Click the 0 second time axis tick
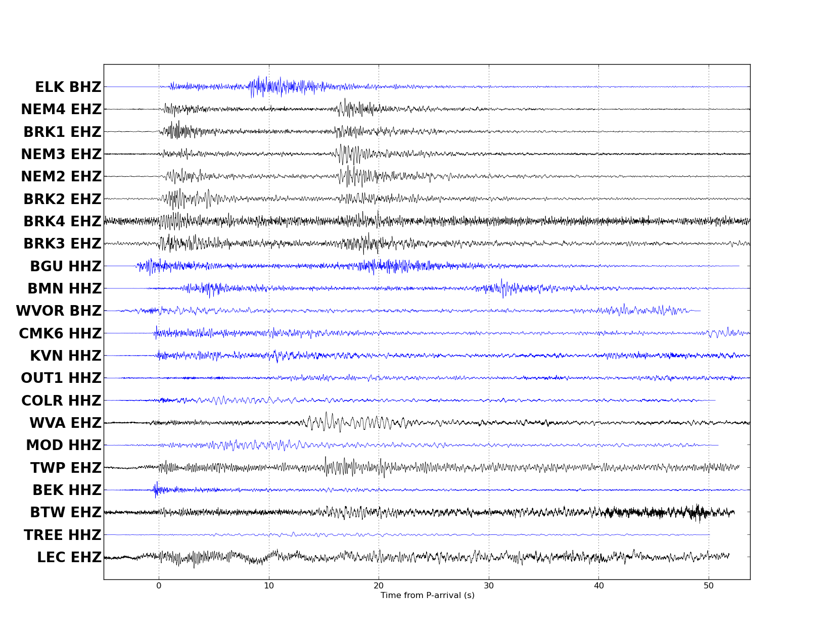Image resolution: width=834 pixels, height=644 pixels. (x=159, y=586)
